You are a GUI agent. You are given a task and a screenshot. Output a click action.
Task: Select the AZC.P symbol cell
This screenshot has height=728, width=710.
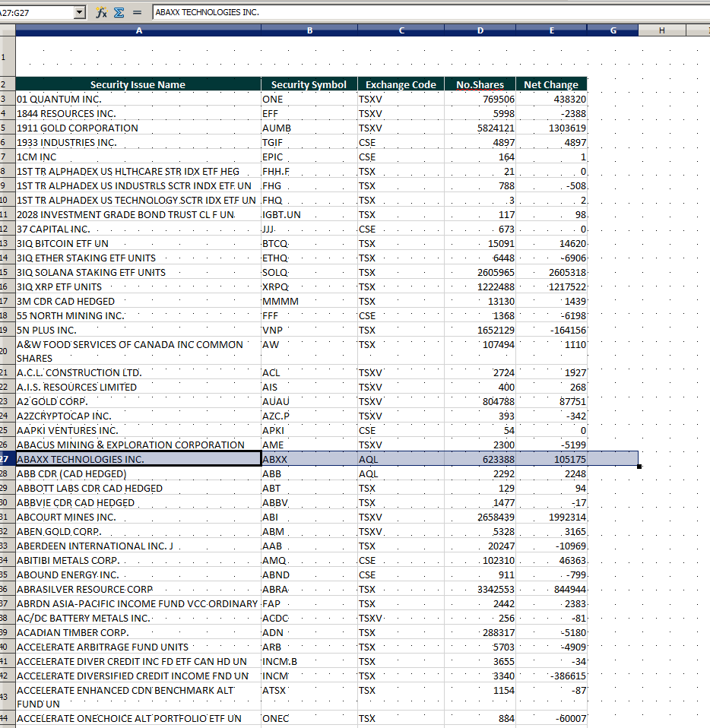tap(309, 416)
